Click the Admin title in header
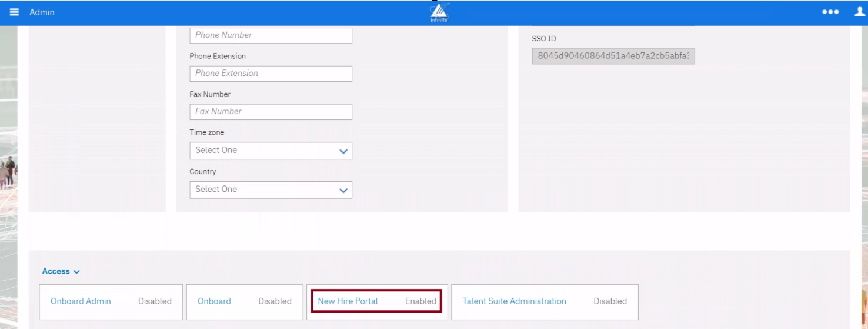868x329 pixels. (42, 12)
